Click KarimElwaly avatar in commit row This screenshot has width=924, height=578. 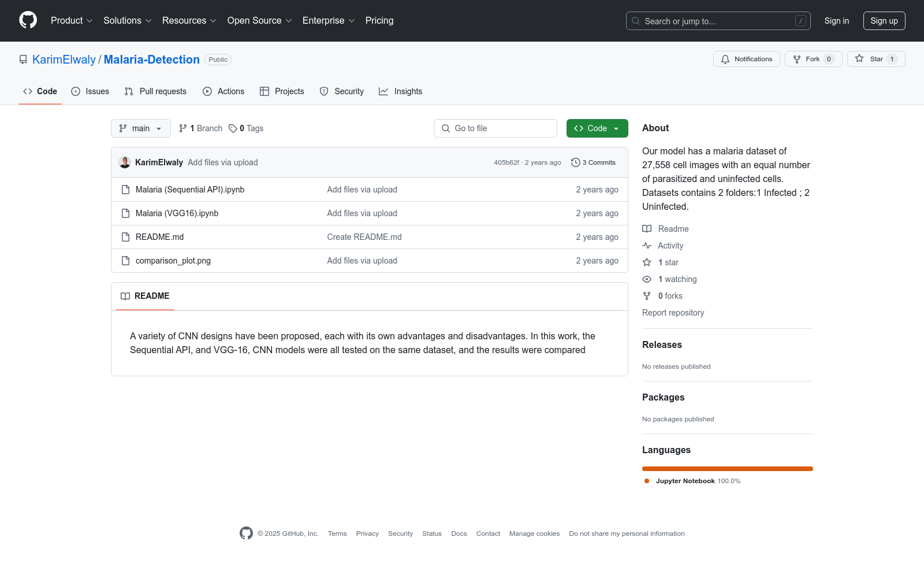coord(125,162)
